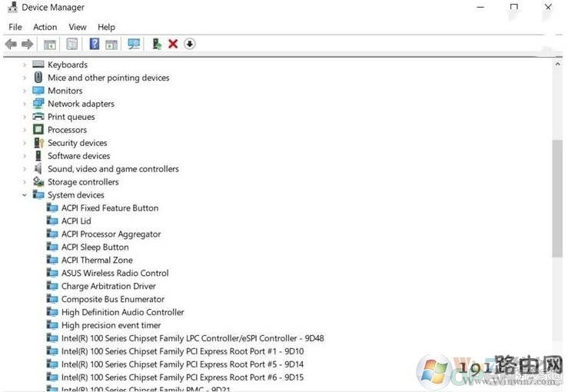
Task: Click the Disable device down-arrow icon
Action: point(189,45)
